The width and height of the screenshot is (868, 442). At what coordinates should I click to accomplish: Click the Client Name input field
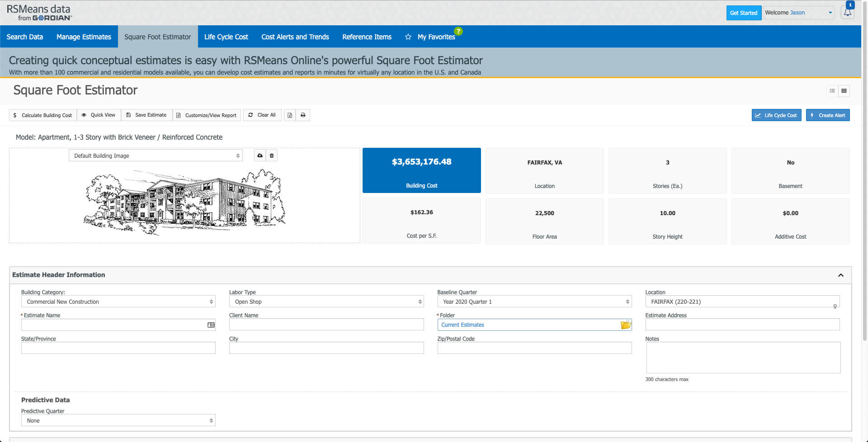click(326, 324)
